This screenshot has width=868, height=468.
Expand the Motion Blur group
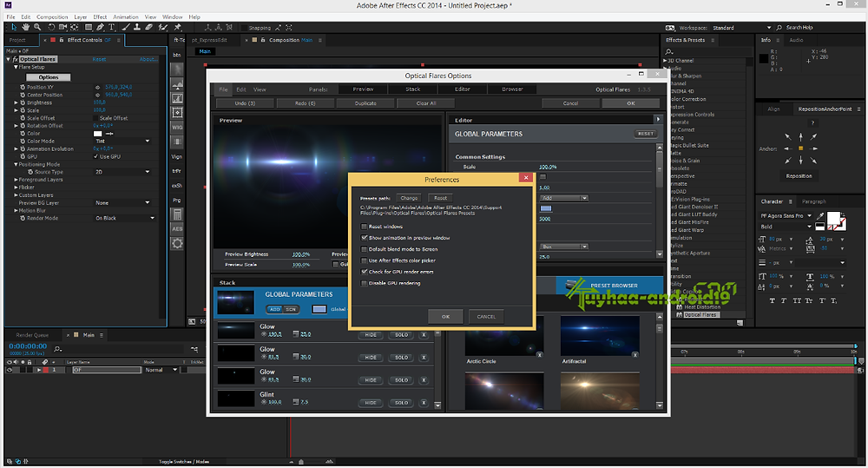[x=16, y=210]
